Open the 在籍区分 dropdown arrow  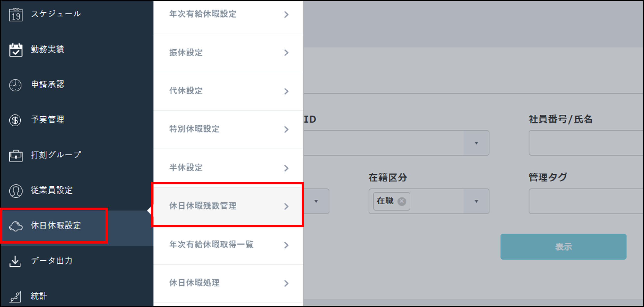point(476,201)
